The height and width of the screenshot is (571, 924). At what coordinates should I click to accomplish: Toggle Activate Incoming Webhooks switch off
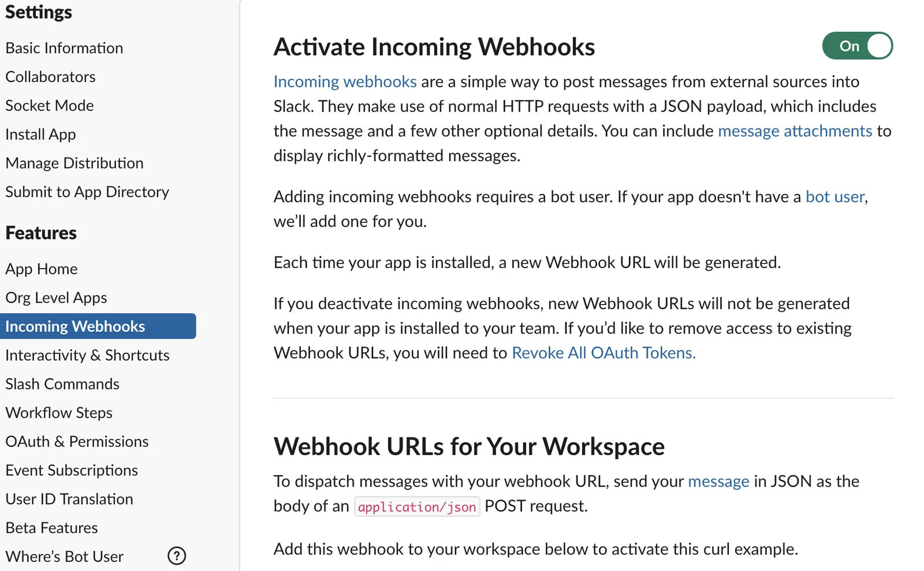click(x=857, y=46)
